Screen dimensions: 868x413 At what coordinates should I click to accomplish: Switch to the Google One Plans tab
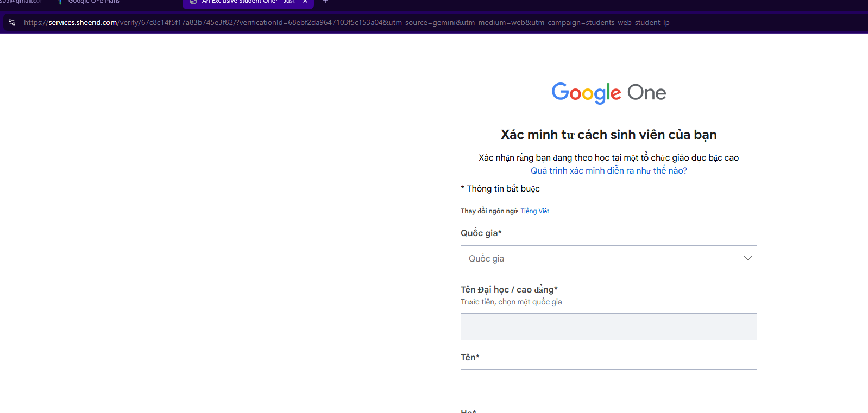pyautogui.click(x=93, y=2)
